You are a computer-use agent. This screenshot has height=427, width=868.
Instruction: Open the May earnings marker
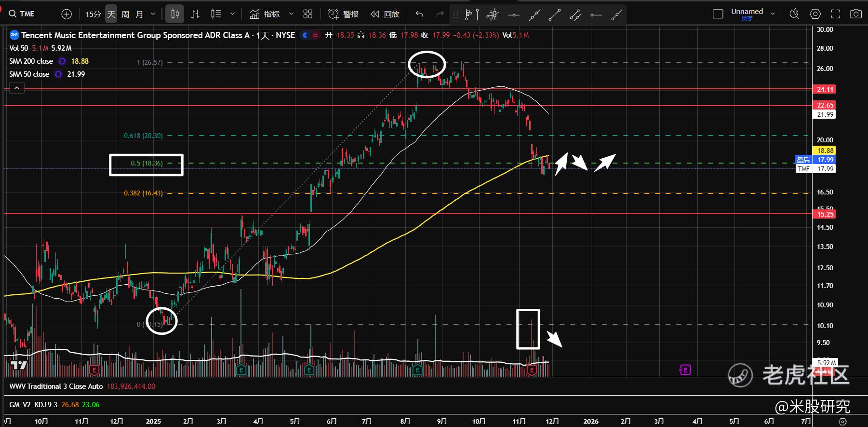click(308, 370)
